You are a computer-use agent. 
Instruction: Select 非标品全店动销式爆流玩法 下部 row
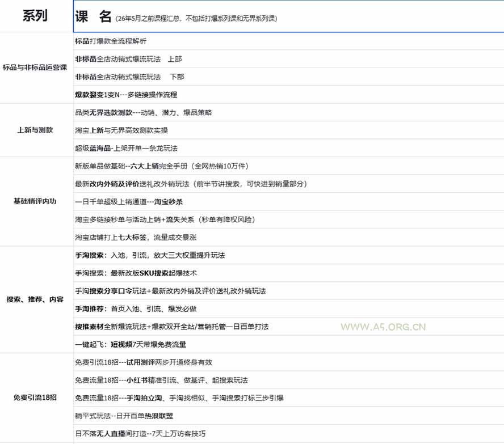pyautogui.click(x=289, y=77)
